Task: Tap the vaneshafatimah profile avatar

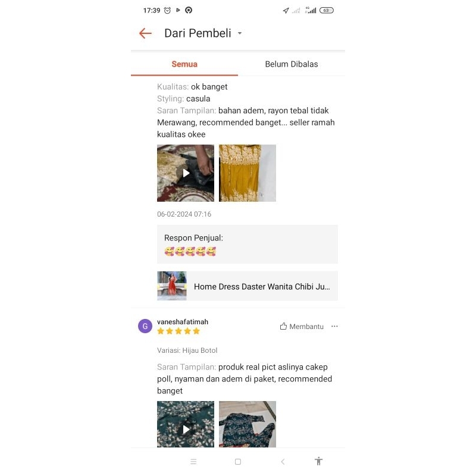Action: pyautogui.click(x=145, y=326)
